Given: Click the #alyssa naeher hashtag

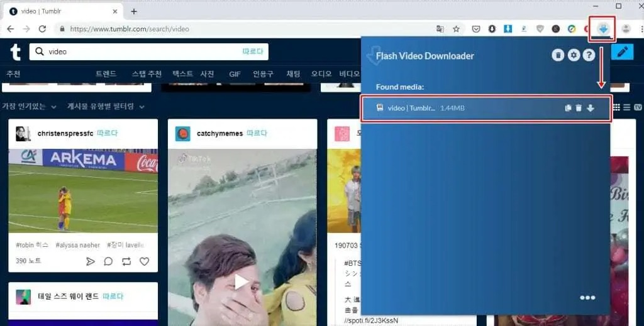Looking at the screenshot, I should click(77, 245).
